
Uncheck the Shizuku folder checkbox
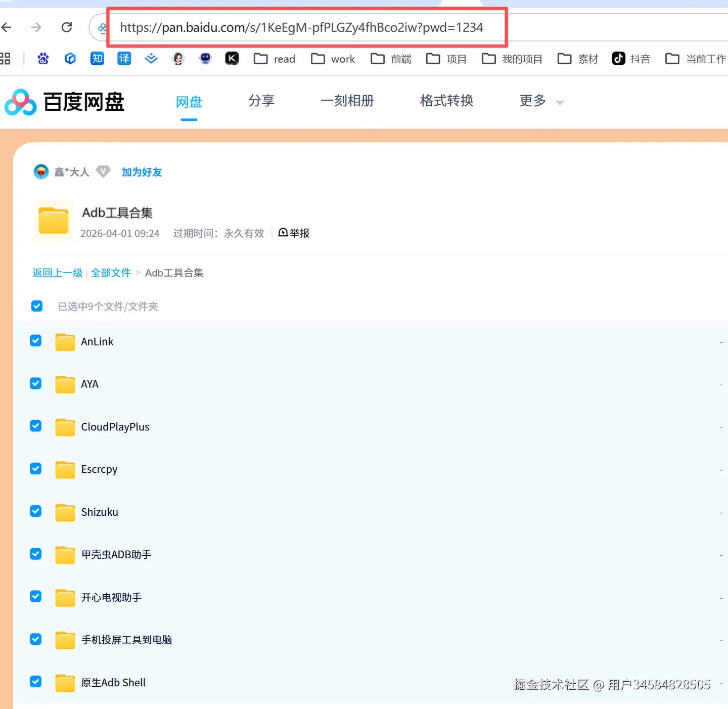[x=35, y=511]
